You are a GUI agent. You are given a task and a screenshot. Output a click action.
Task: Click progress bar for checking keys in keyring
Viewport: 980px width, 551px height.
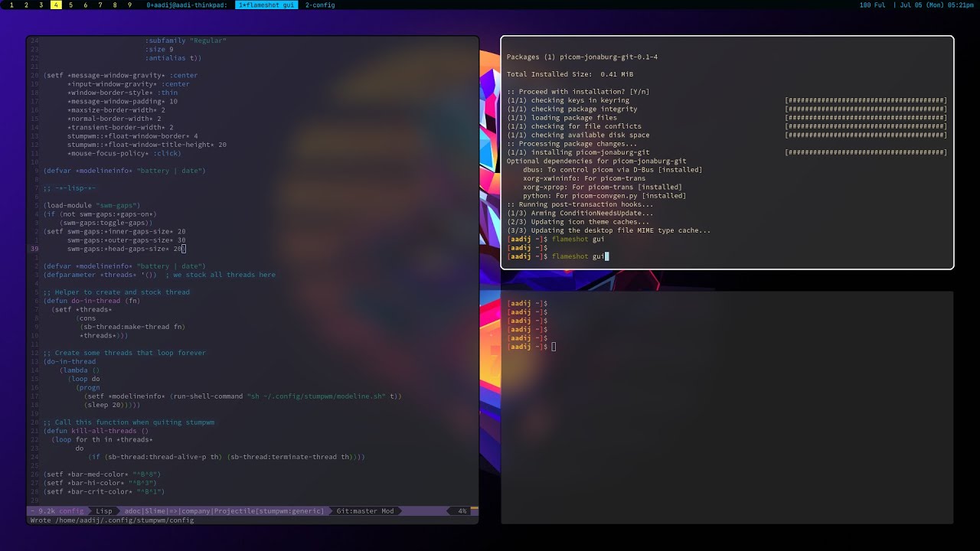coord(866,100)
